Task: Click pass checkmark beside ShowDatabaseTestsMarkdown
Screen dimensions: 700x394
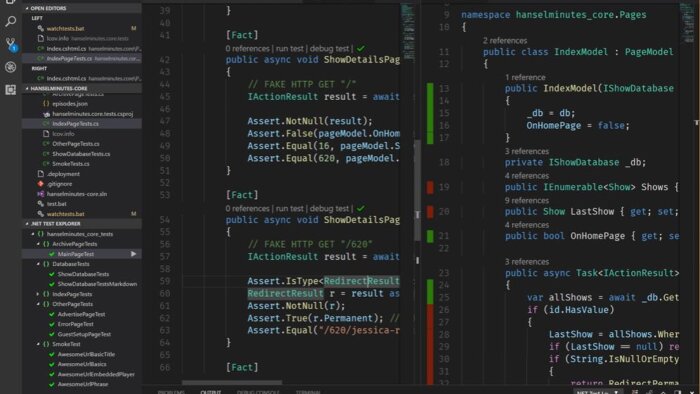Action: click(52, 284)
